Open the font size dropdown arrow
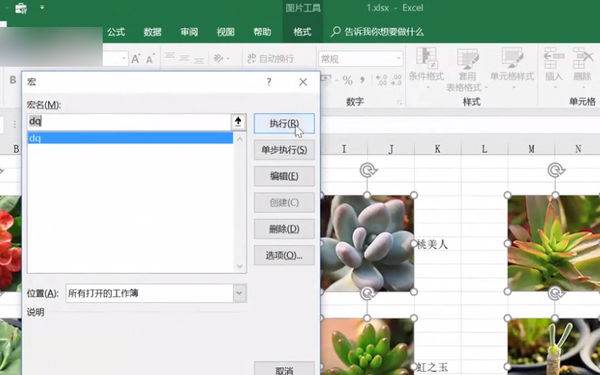The height and width of the screenshot is (375, 600). pyautogui.click(x=124, y=59)
